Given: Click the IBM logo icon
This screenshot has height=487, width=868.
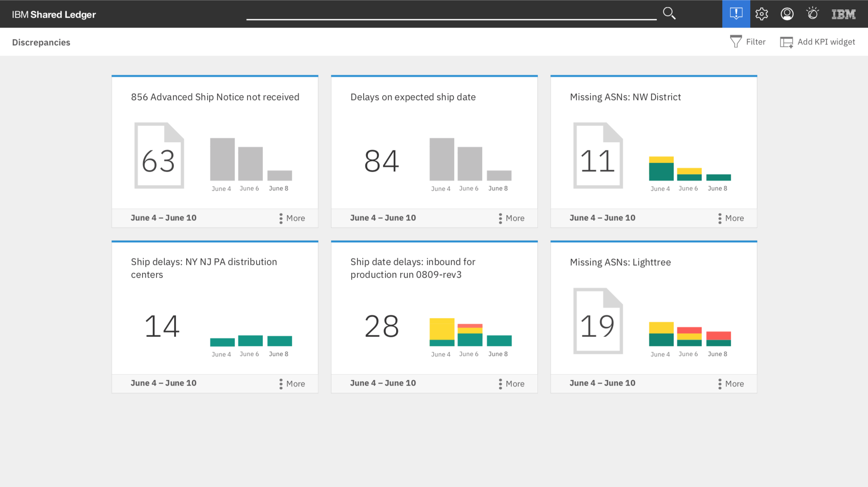Looking at the screenshot, I should pos(843,14).
